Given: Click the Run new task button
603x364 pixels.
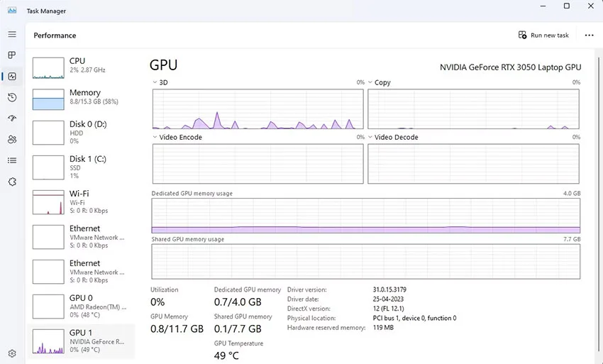Looking at the screenshot, I should (543, 35).
